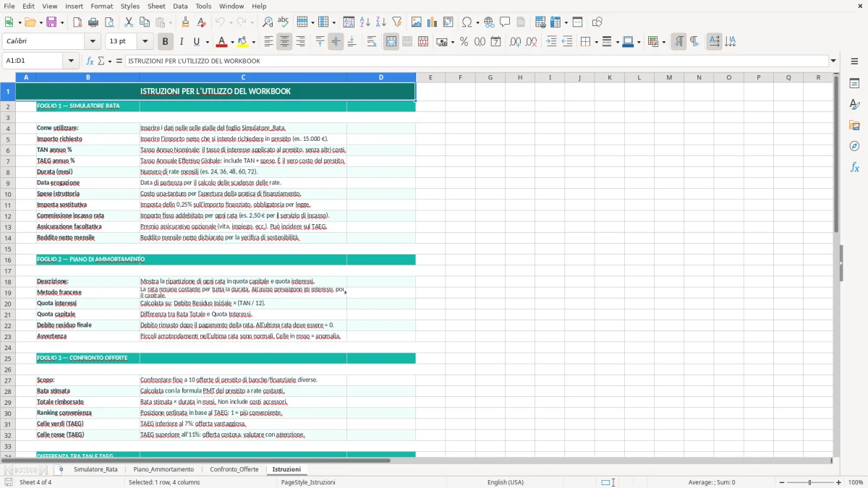Toggle Bold formatting

pos(165,42)
